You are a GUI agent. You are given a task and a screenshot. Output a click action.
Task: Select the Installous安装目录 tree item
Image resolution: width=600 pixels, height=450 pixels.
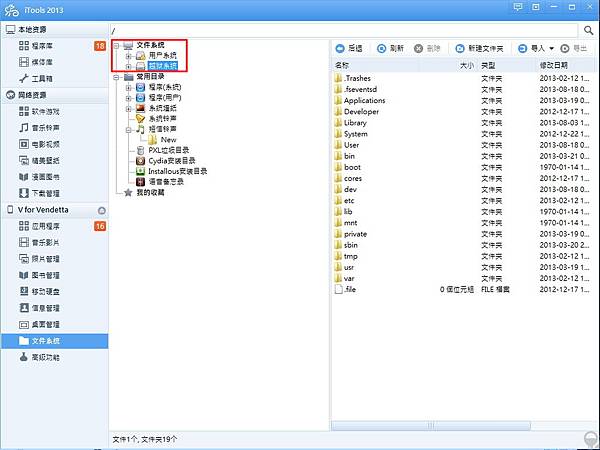coord(178,171)
